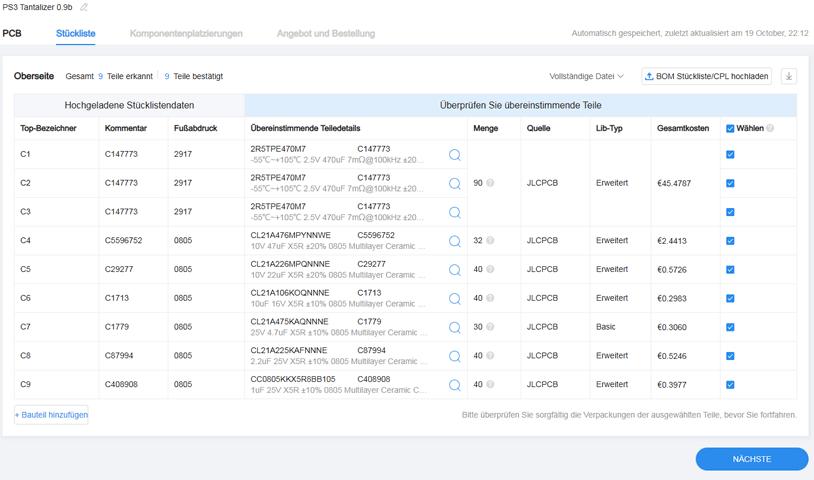Open the Angebot und Bestellung tab
This screenshot has width=814, height=480.
(x=326, y=33)
